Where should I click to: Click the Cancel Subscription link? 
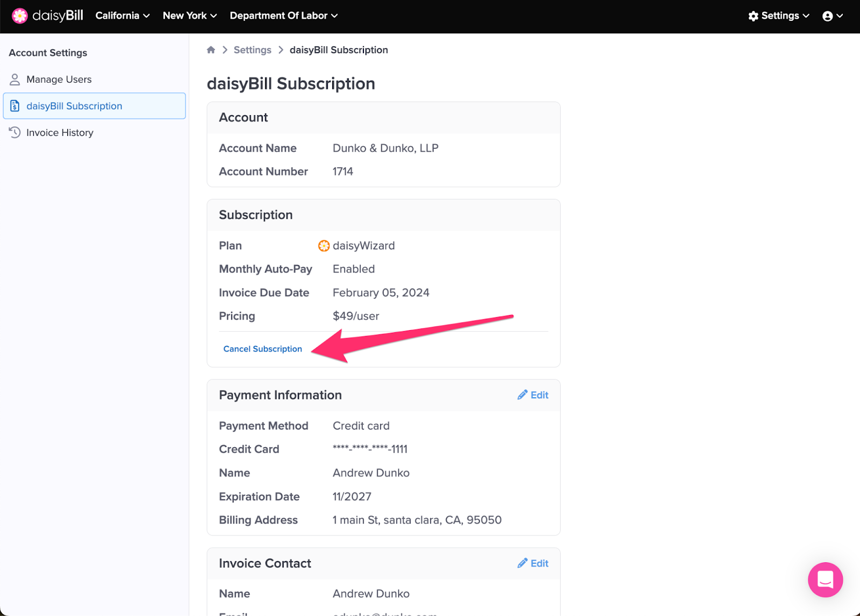263,349
